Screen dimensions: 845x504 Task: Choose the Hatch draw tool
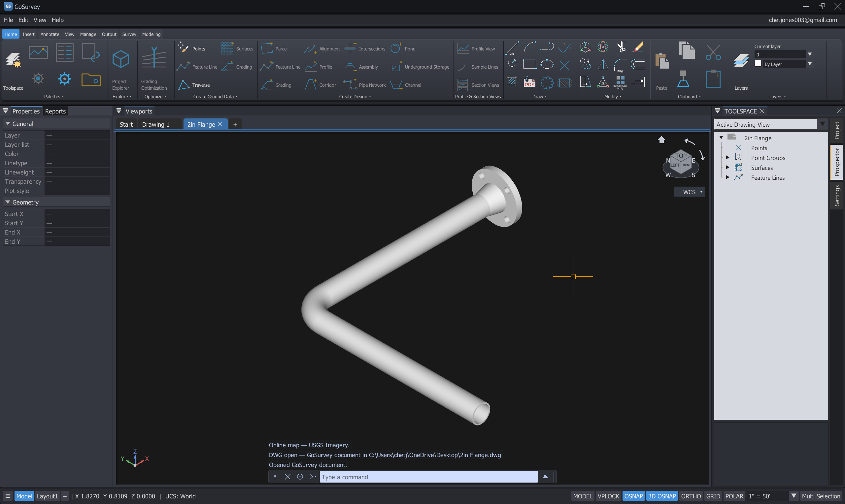pos(512,81)
